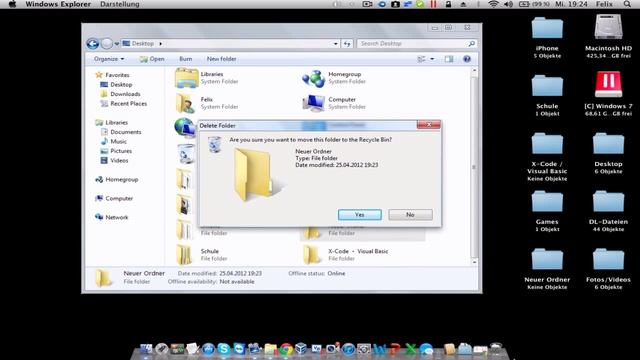This screenshot has width=640, height=360.
Task: Select the Recycle Bin icon in file list
Action: (x=186, y=153)
